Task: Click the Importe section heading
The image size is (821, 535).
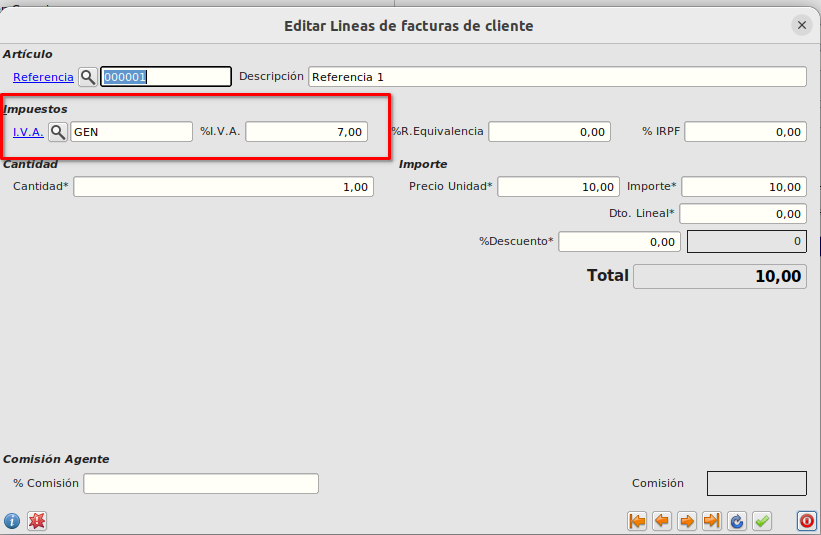Action: tap(423, 164)
